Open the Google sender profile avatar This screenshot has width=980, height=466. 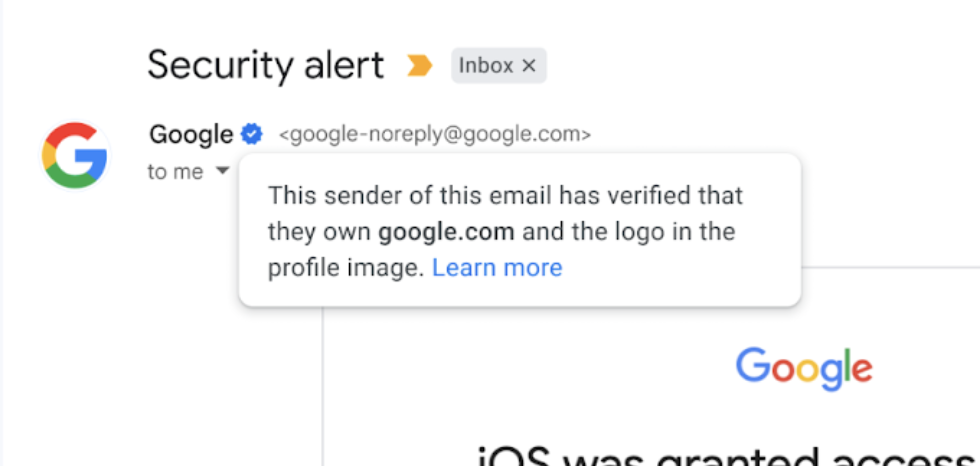(75, 156)
